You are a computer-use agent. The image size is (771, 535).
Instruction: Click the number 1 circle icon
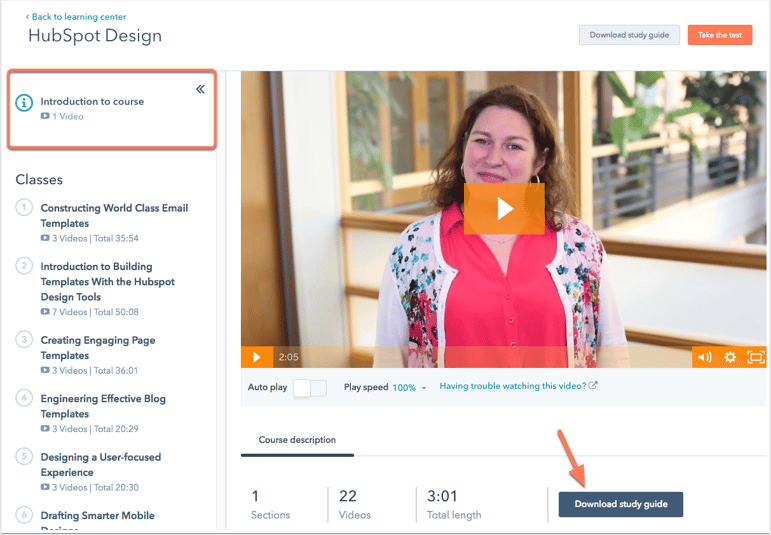pos(24,207)
